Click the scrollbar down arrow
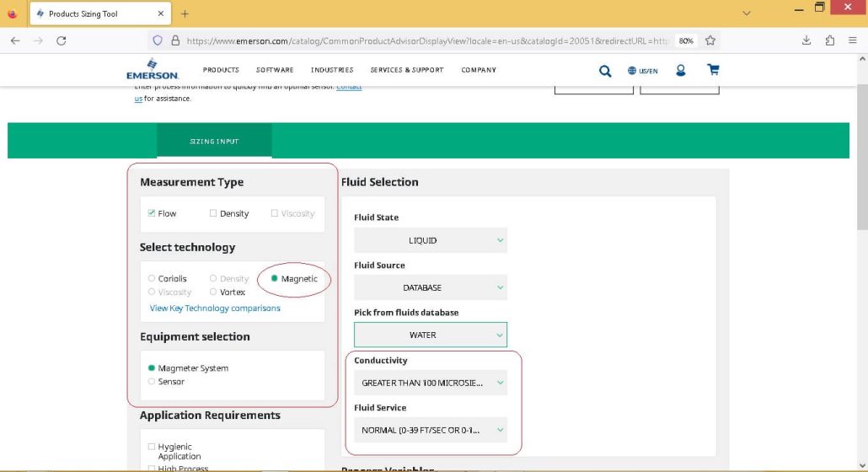 tap(862, 465)
